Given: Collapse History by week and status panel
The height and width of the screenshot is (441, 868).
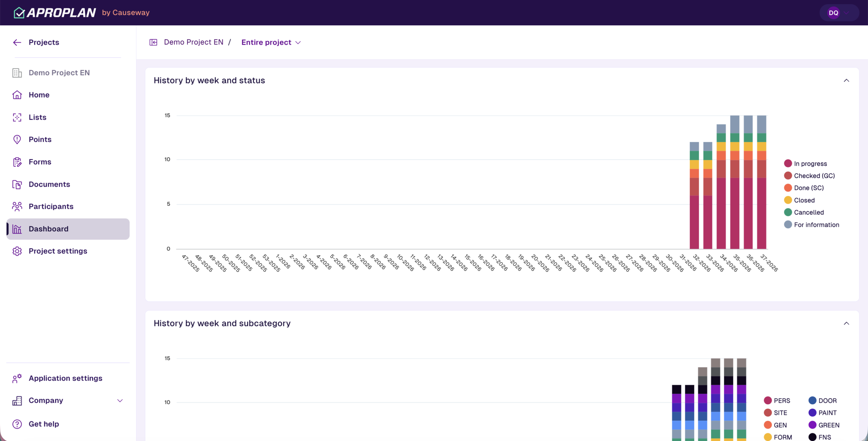Looking at the screenshot, I should click(x=846, y=80).
